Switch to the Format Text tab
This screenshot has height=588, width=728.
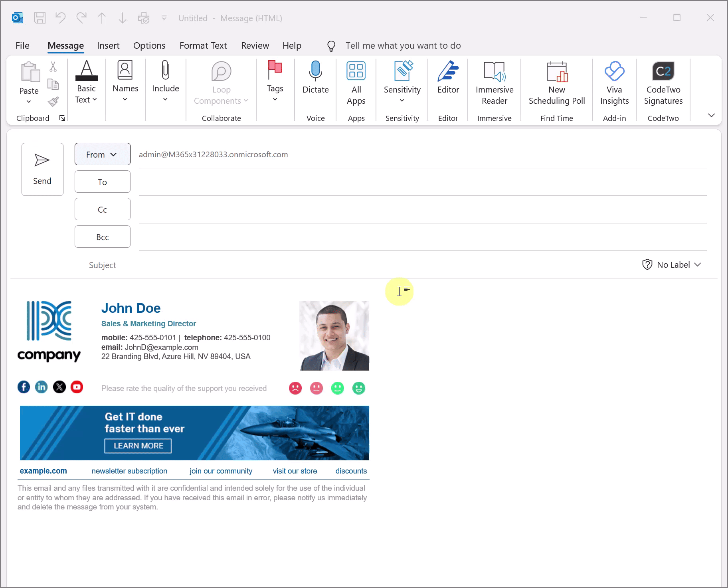(203, 45)
